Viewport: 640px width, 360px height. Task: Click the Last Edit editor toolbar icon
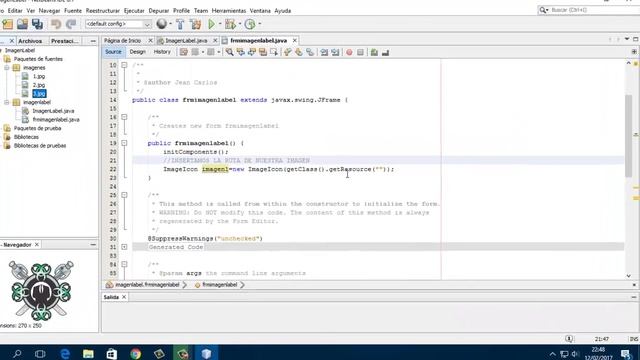[184, 52]
